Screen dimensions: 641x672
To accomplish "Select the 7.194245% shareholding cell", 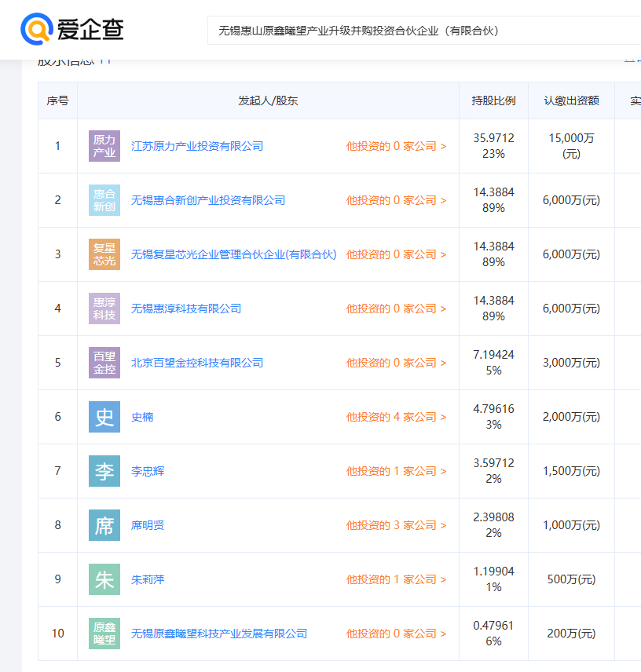I will click(x=493, y=363).
